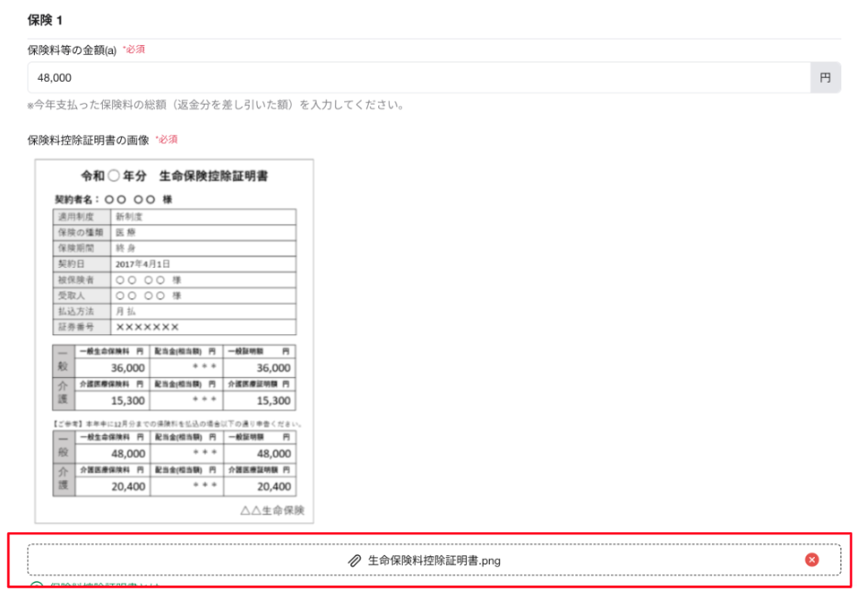Click the 保険料控除証明書の画像 label
868x603 pixels.
pyautogui.click(x=88, y=140)
